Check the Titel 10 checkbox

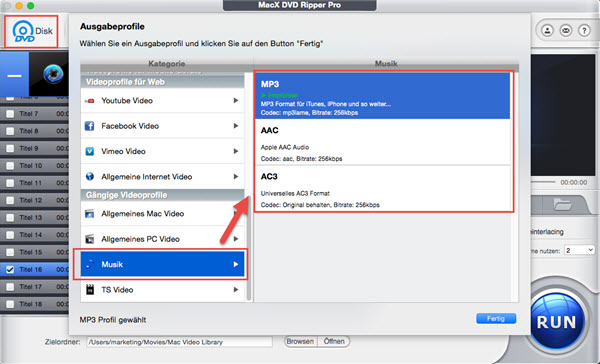(10, 166)
